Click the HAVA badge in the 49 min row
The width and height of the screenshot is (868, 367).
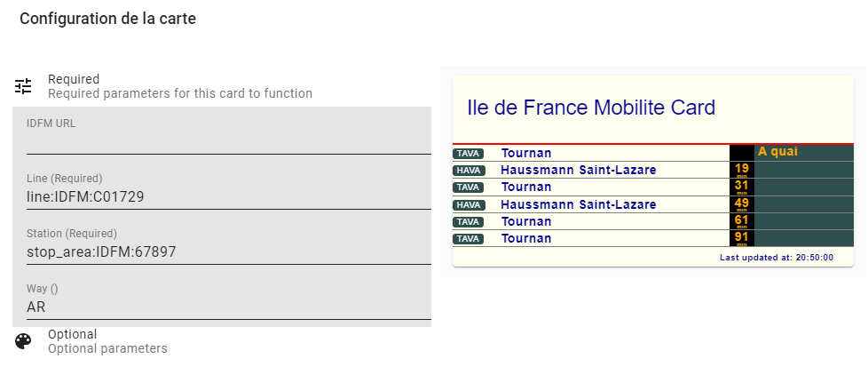click(469, 205)
